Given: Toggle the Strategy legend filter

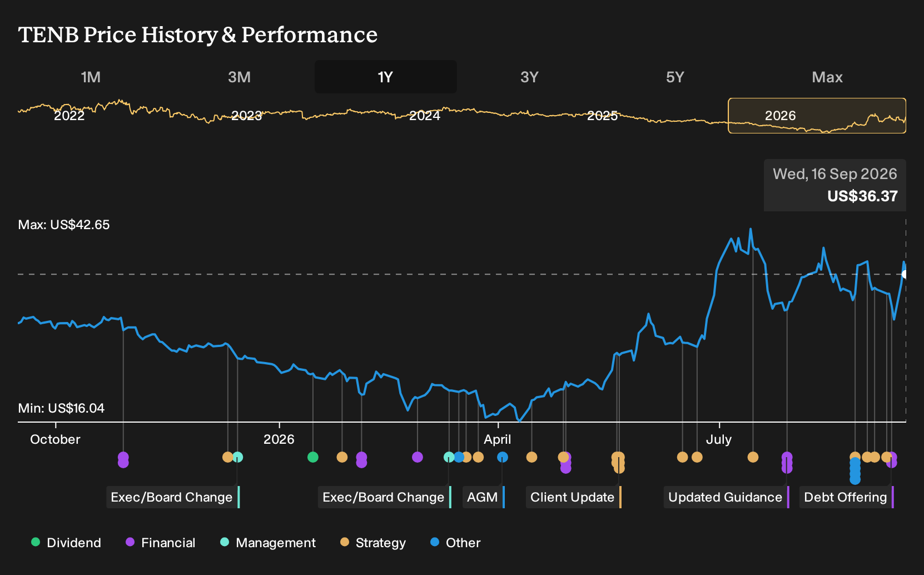Looking at the screenshot, I should tap(373, 543).
